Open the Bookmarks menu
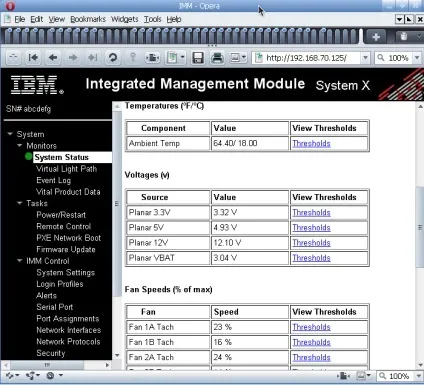424x385 pixels. [x=88, y=19]
